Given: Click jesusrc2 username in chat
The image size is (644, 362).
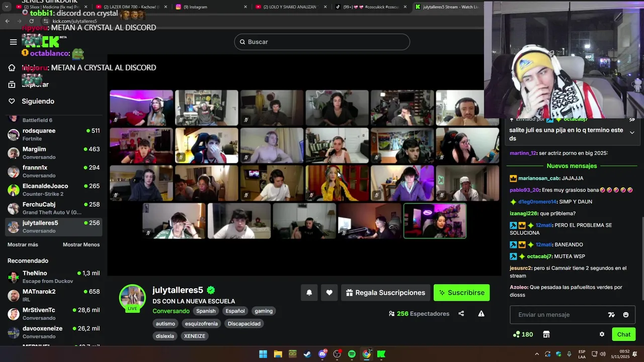Looking at the screenshot, I should coord(520,268).
